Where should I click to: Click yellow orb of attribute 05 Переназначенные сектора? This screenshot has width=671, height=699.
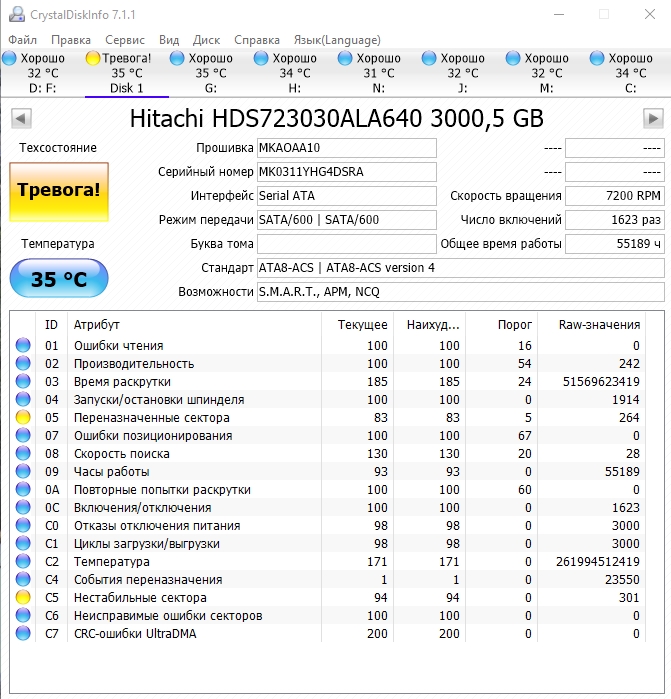[x=23, y=418]
